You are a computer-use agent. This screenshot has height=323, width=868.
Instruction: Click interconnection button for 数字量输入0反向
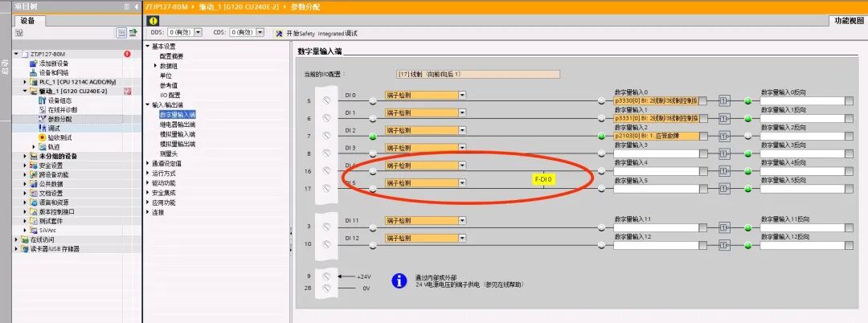click(850, 100)
